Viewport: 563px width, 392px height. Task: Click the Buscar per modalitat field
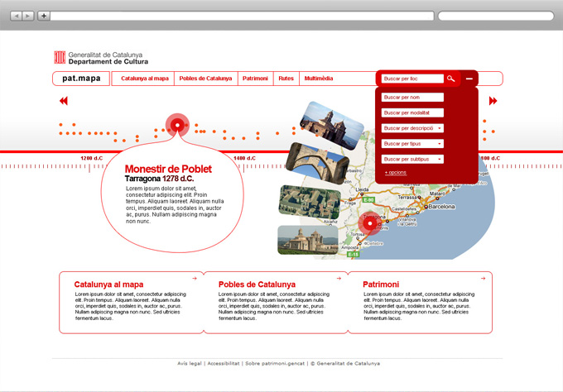[412, 112]
